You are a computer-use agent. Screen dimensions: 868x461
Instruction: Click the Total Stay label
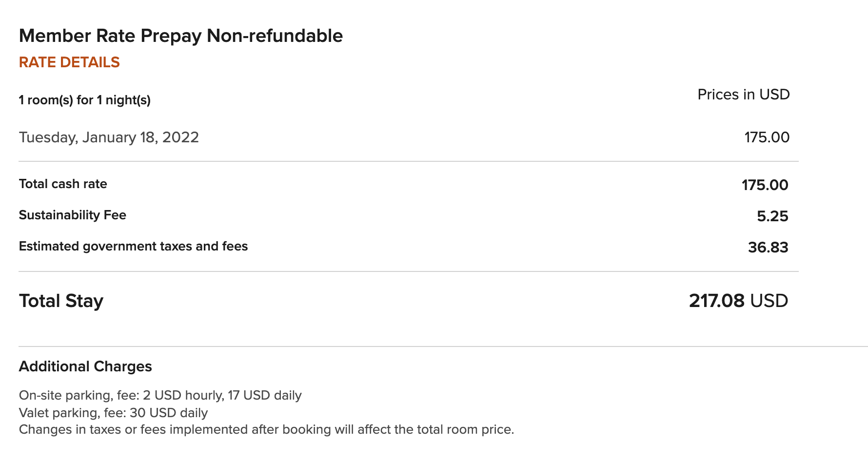(61, 301)
